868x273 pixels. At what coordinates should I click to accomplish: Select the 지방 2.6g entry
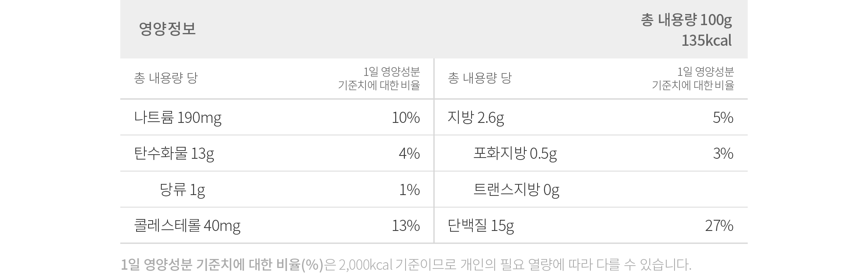click(x=476, y=118)
